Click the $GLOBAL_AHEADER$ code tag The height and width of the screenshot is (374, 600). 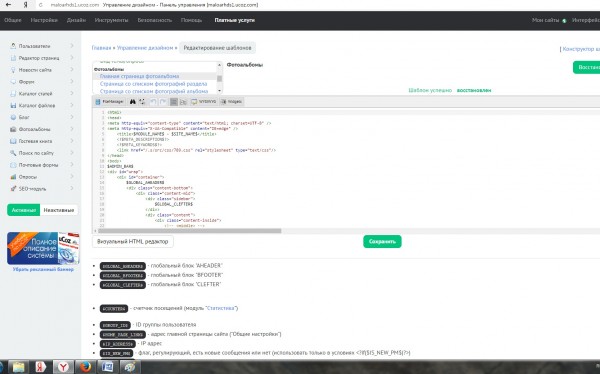[123, 266]
